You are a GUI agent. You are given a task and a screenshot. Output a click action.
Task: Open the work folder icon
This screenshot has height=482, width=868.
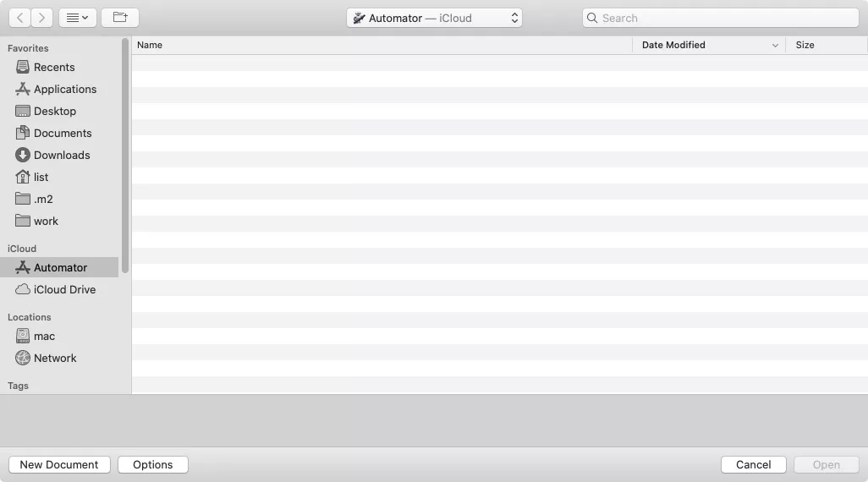(x=23, y=221)
